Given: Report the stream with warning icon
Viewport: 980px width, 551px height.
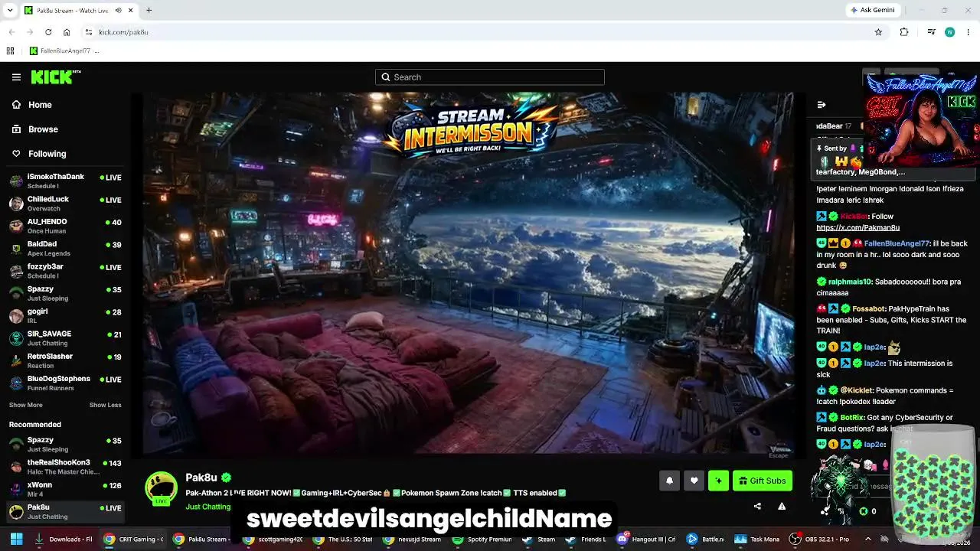Looking at the screenshot, I should point(782,506).
